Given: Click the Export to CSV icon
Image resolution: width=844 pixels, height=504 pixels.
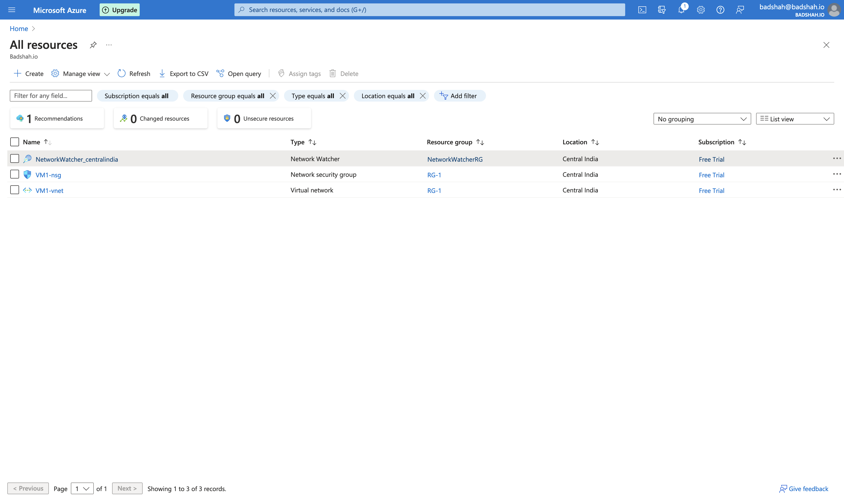Looking at the screenshot, I should pos(162,73).
